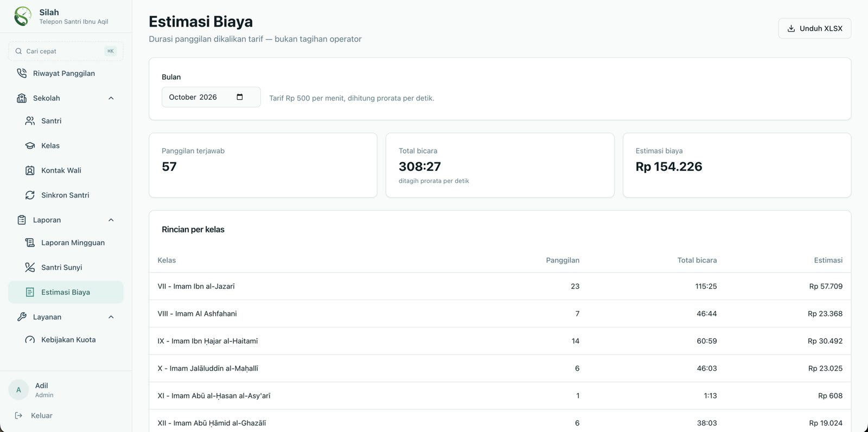Select row VIII - Imam Al Ashfahani
This screenshot has width=868, height=432.
click(500, 314)
